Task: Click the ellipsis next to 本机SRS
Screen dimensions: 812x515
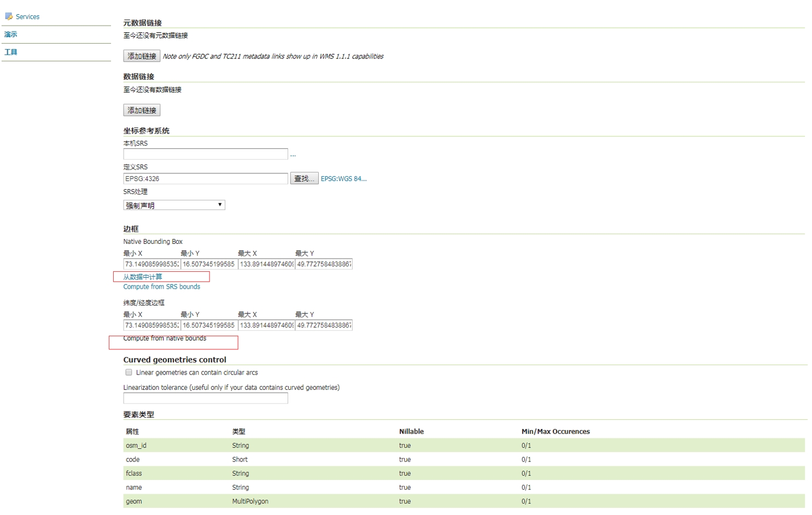Action: [293, 155]
